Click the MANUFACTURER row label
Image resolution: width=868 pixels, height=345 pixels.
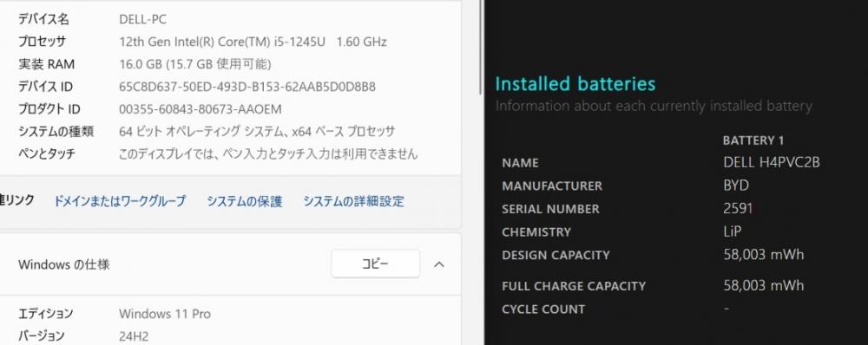tap(552, 186)
